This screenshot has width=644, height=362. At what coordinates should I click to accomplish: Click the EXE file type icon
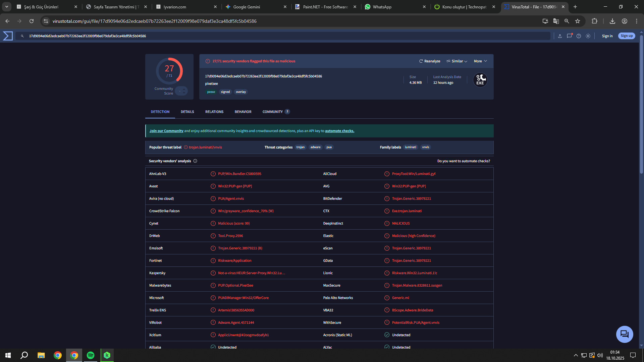click(480, 80)
